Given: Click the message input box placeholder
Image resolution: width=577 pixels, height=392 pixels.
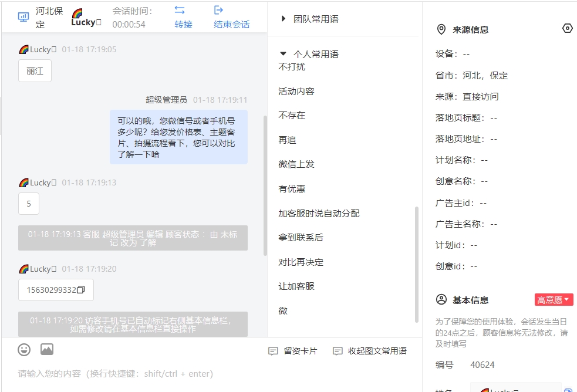Looking at the screenshot, I should tap(116, 374).
